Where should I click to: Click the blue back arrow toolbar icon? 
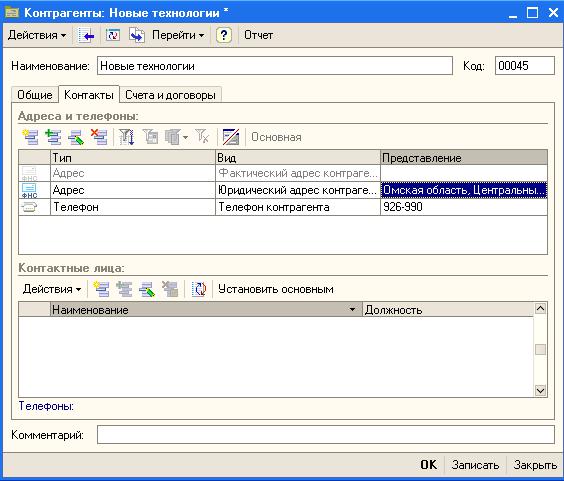(86, 35)
